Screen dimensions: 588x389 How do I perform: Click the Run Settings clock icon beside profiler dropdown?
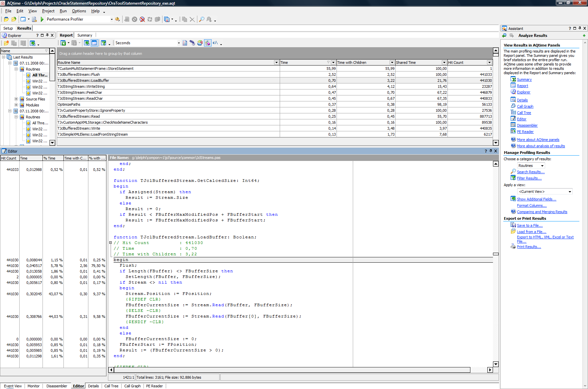(x=117, y=19)
